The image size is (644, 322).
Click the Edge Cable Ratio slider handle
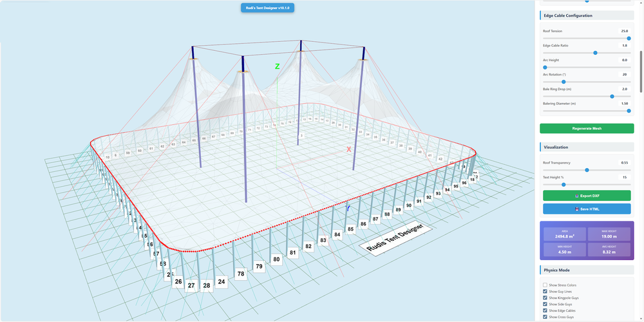pyautogui.click(x=595, y=53)
